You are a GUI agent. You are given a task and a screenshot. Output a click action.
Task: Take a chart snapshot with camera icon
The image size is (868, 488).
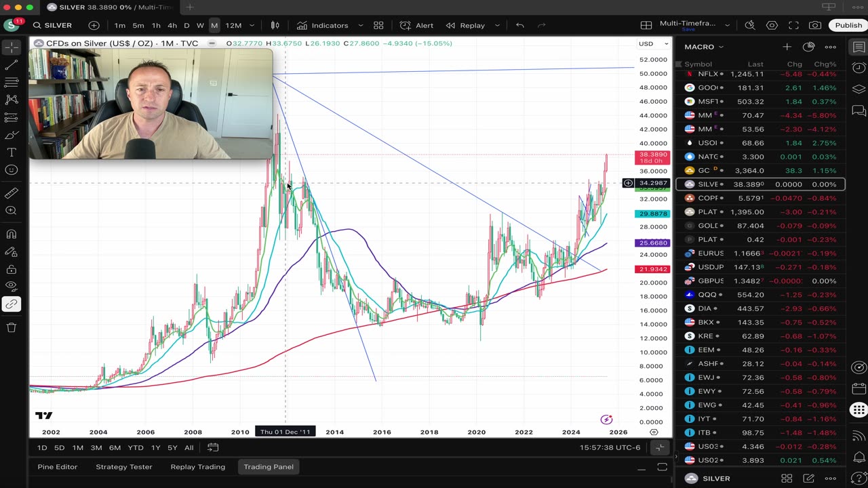point(815,25)
